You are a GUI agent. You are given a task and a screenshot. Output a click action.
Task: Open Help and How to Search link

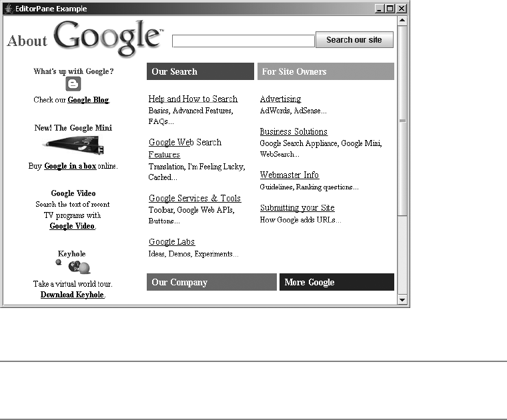(x=193, y=99)
